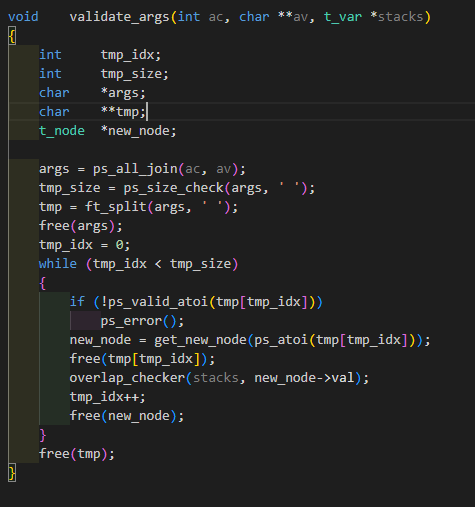
Task: Click the call 'ps_all_join'
Action: click(x=135, y=169)
